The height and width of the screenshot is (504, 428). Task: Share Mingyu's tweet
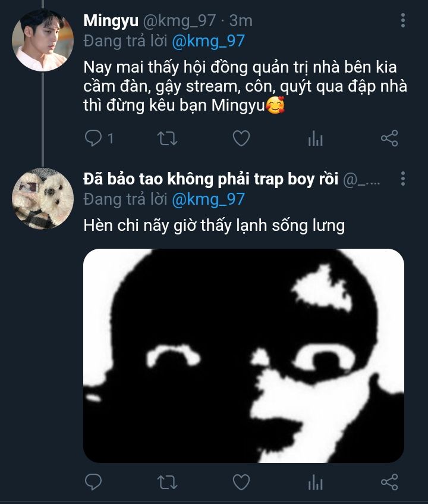click(x=389, y=139)
